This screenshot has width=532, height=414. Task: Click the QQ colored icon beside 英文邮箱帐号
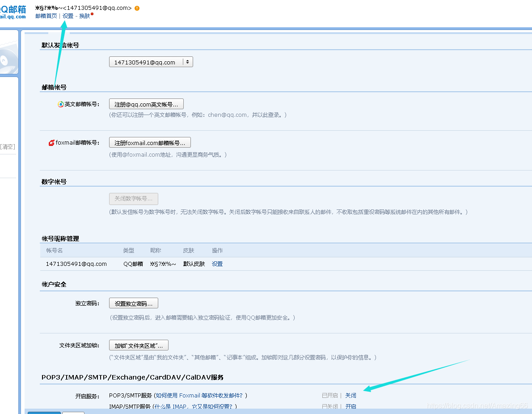tap(61, 104)
